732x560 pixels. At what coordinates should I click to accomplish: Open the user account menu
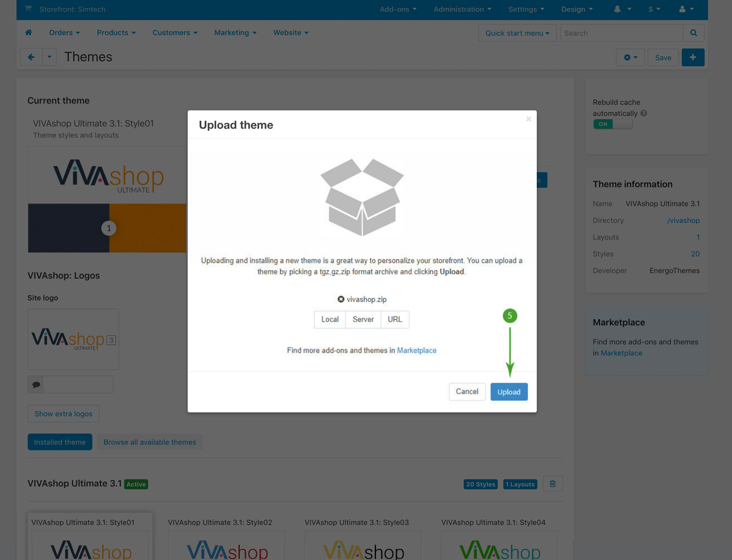pyautogui.click(x=686, y=9)
